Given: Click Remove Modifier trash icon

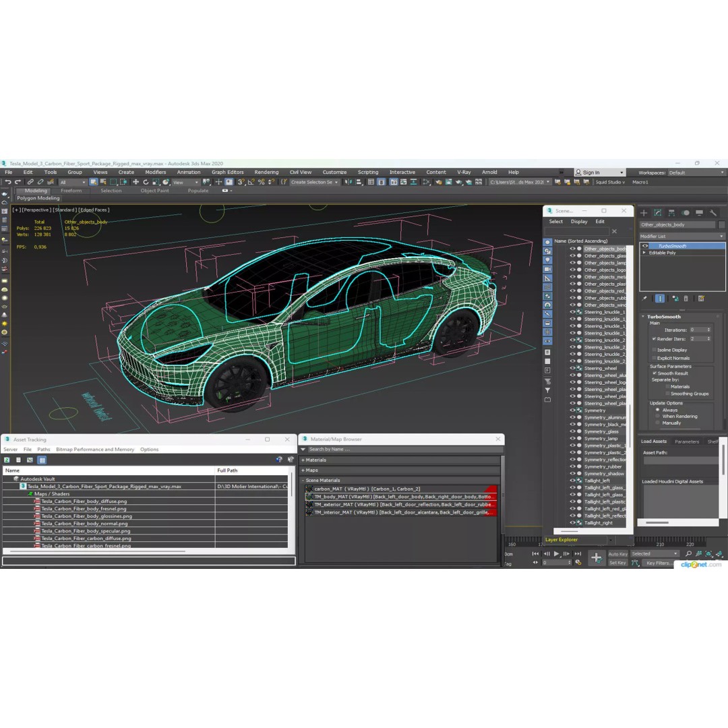Looking at the screenshot, I should [x=686, y=299].
